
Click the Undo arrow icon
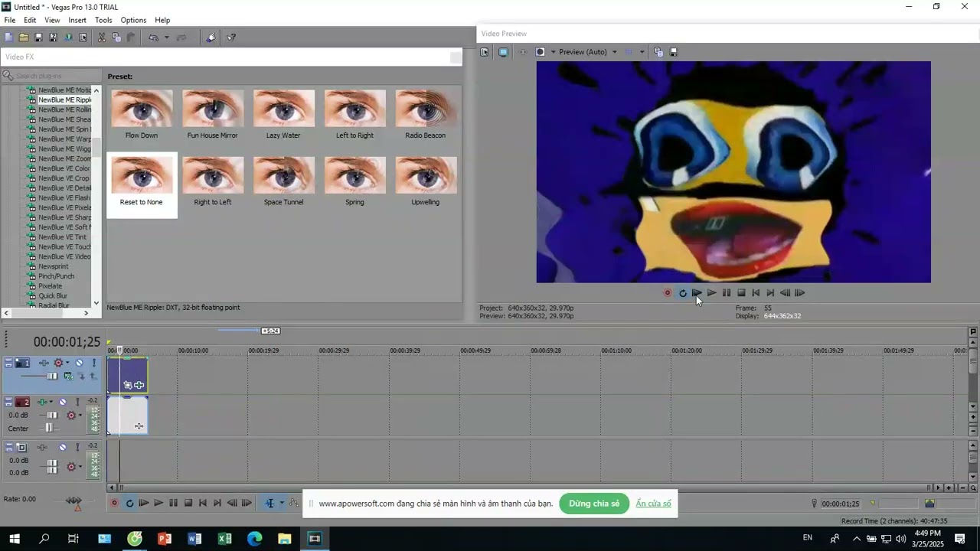pos(154,37)
